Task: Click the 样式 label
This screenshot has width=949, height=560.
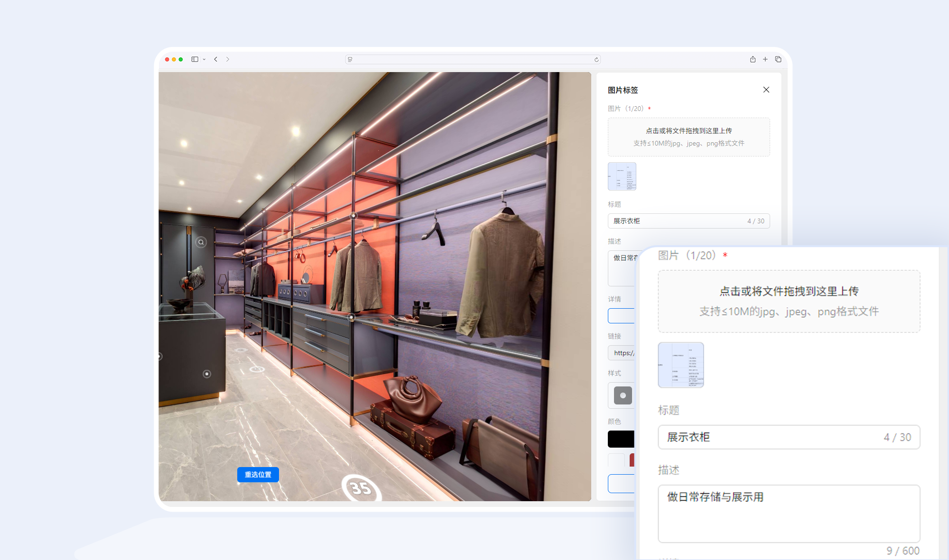Action: [614, 373]
